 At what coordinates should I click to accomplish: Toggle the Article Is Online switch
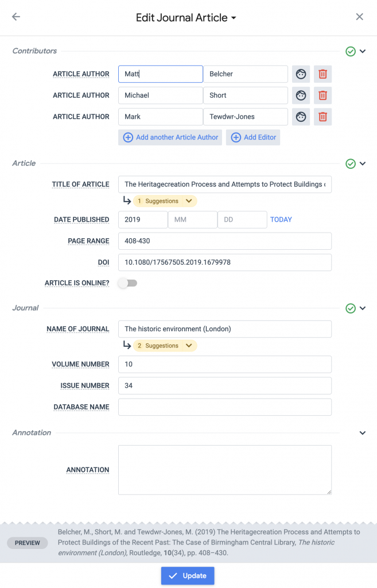[127, 283]
